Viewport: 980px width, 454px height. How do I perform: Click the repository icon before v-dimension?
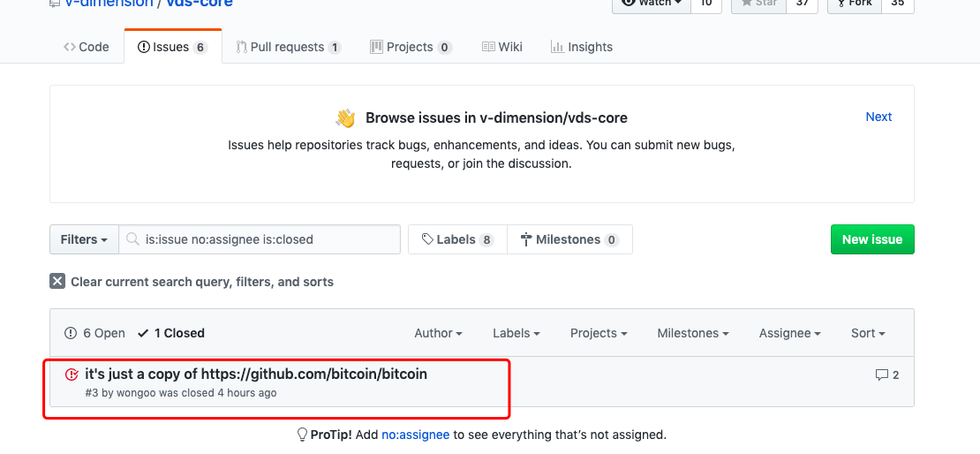tap(55, 4)
